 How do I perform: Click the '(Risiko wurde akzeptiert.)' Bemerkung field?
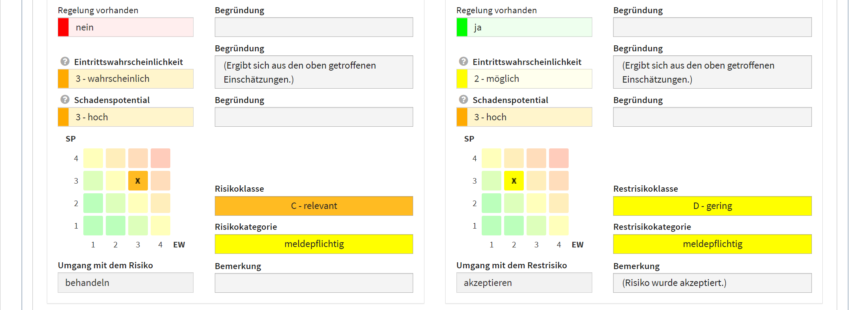click(712, 283)
